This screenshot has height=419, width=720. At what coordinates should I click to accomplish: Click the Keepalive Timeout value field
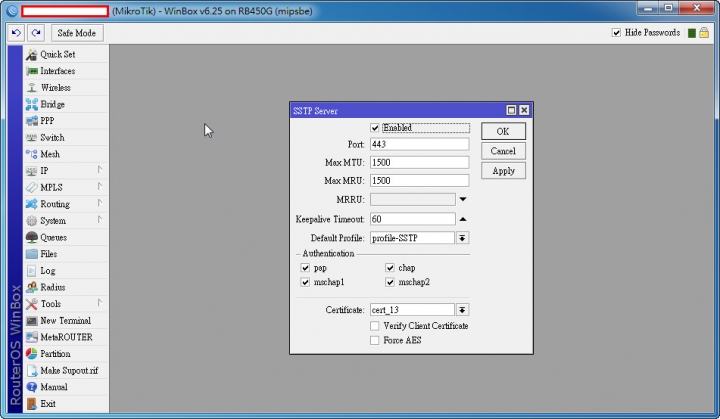click(x=412, y=219)
